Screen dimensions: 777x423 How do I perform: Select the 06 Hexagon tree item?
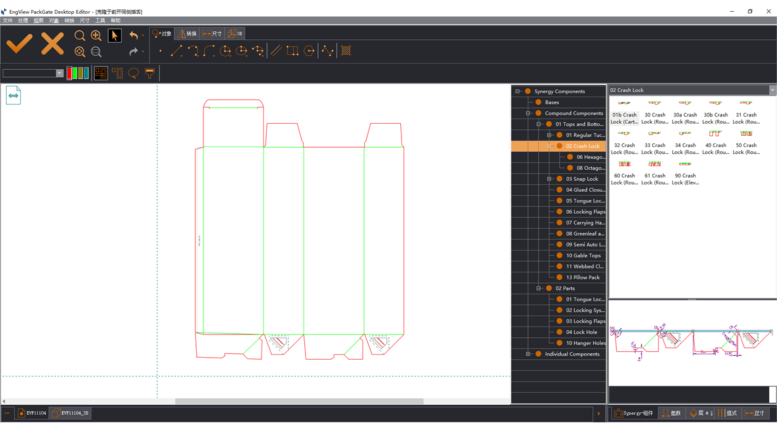[590, 157]
